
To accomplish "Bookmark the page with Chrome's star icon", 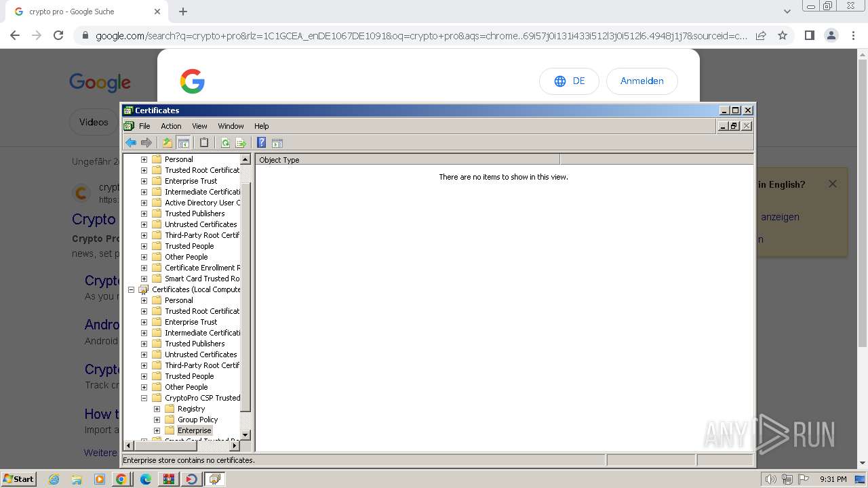I will point(783,35).
